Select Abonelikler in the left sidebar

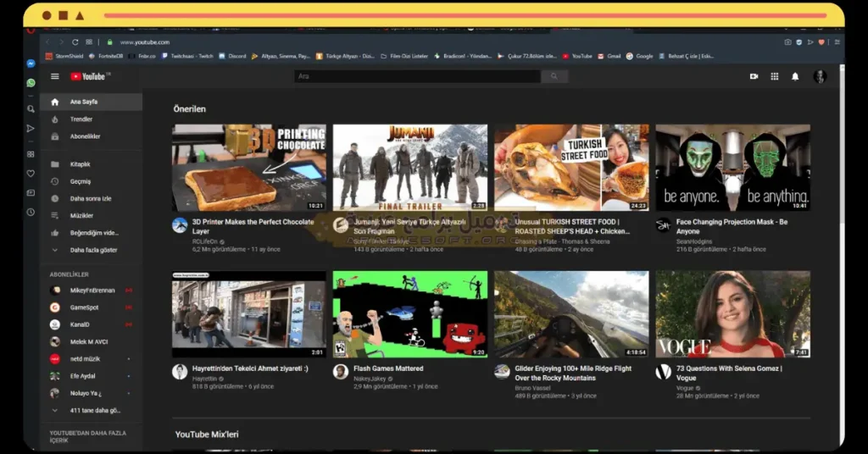(x=85, y=136)
